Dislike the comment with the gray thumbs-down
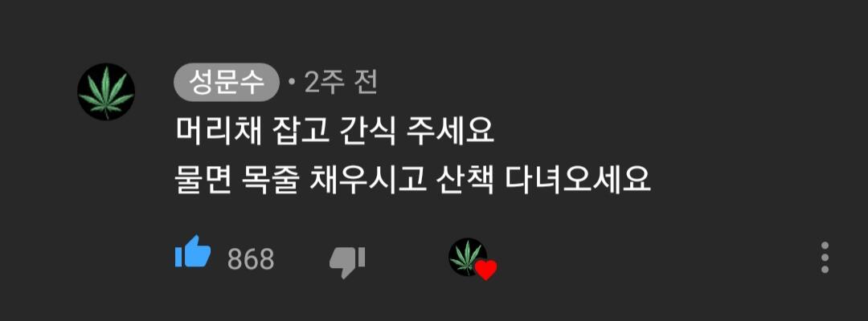This screenshot has width=868, height=321. point(347,262)
